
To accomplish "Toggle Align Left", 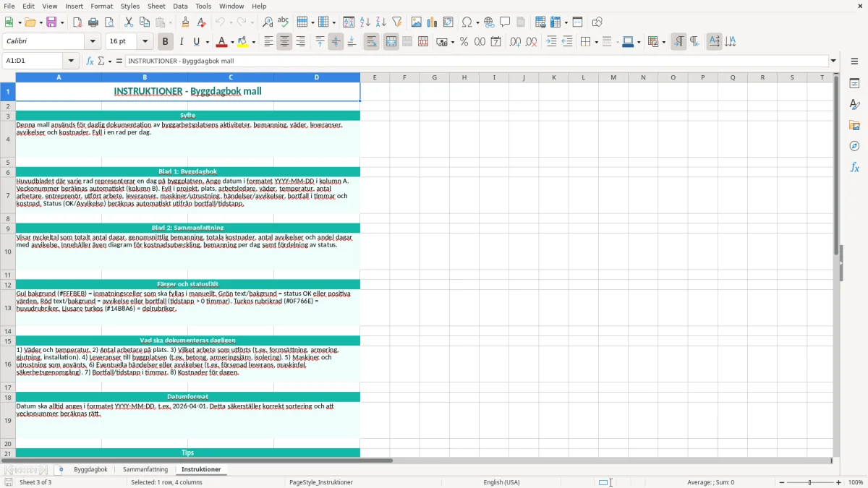I will click(x=268, y=42).
